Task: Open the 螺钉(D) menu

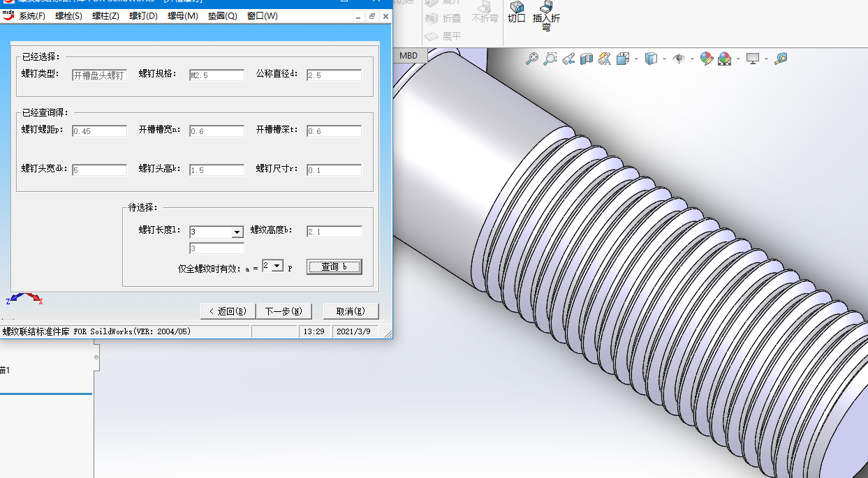Action: (143, 16)
